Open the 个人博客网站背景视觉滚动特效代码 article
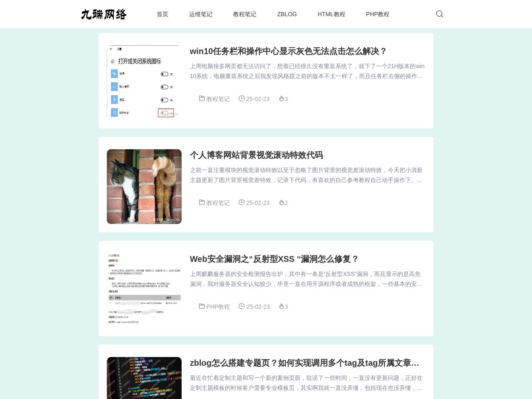The width and height of the screenshot is (532, 399). point(257,155)
